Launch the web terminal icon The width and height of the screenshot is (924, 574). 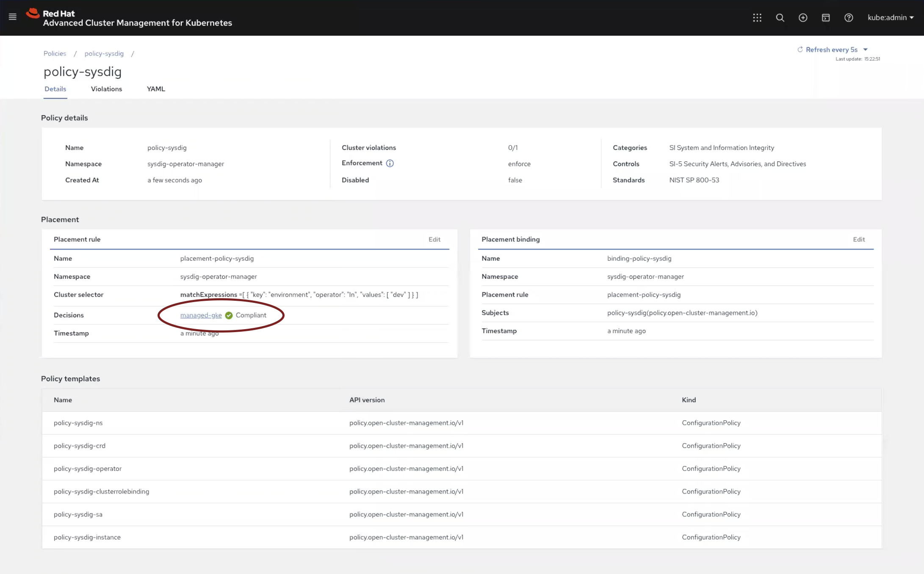point(826,18)
